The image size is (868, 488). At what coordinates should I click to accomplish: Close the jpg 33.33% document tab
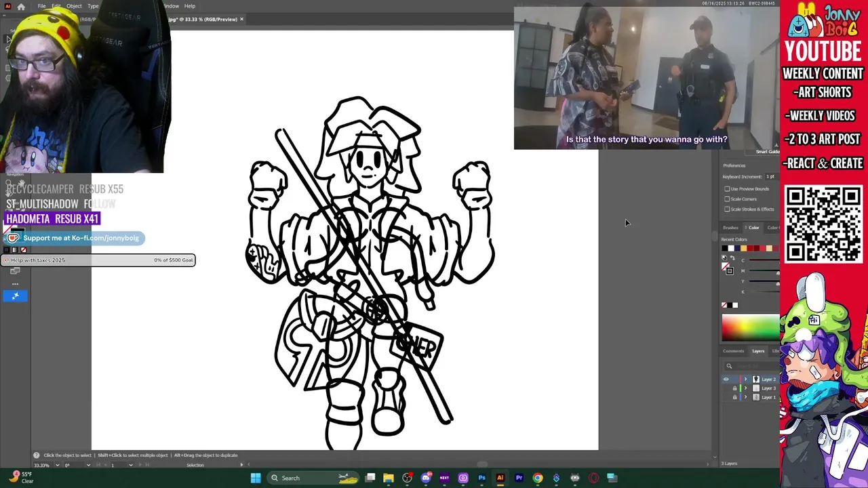(241, 19)
